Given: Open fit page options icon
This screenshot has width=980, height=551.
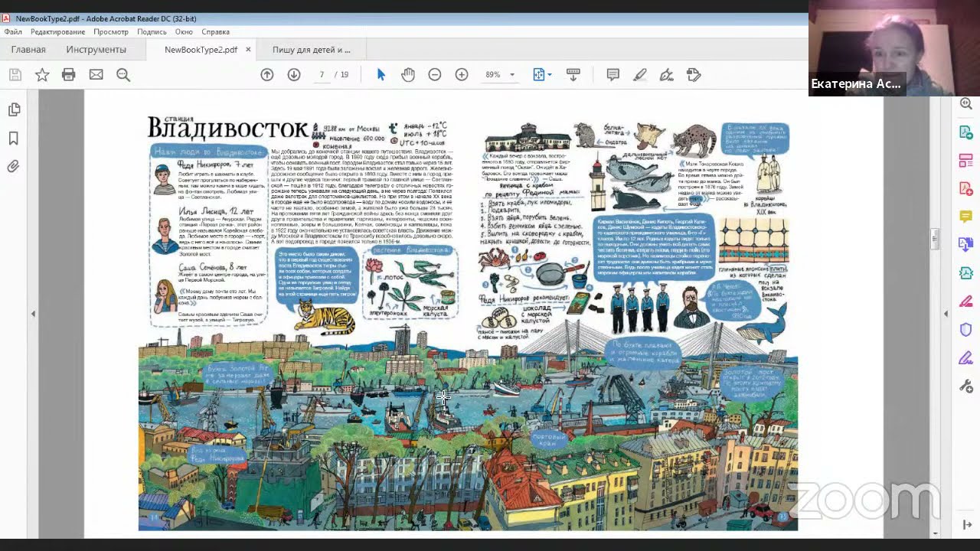Looking at the screenshot, I should (x=541, y=74).
